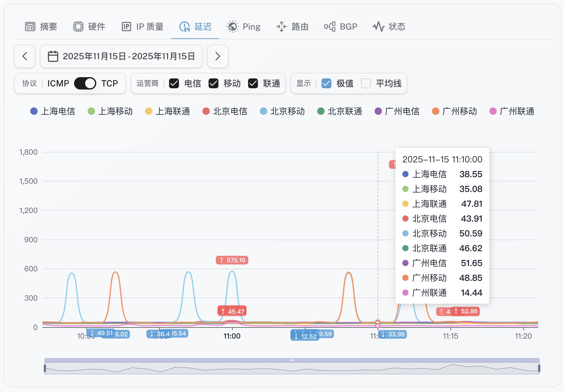
Task: Click the 状态 status pulse icon
Action: (x=378, y=27)
